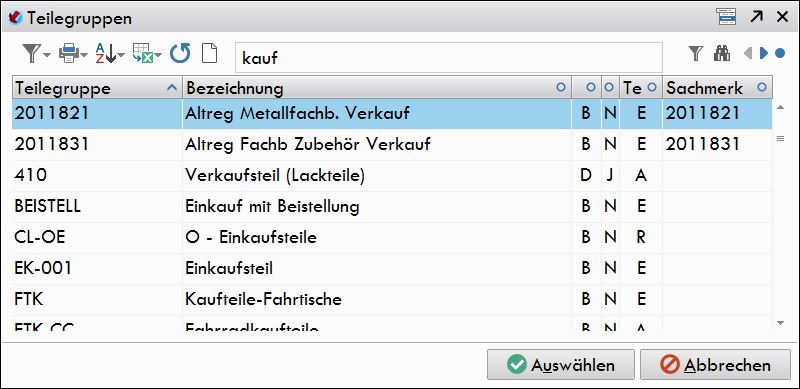Image resolution: width=800 pixels, height=389 pixels.
Task: Expand the dropdown arrow next to Excel export
Action: pyautogui.click(x=158, y=55)
